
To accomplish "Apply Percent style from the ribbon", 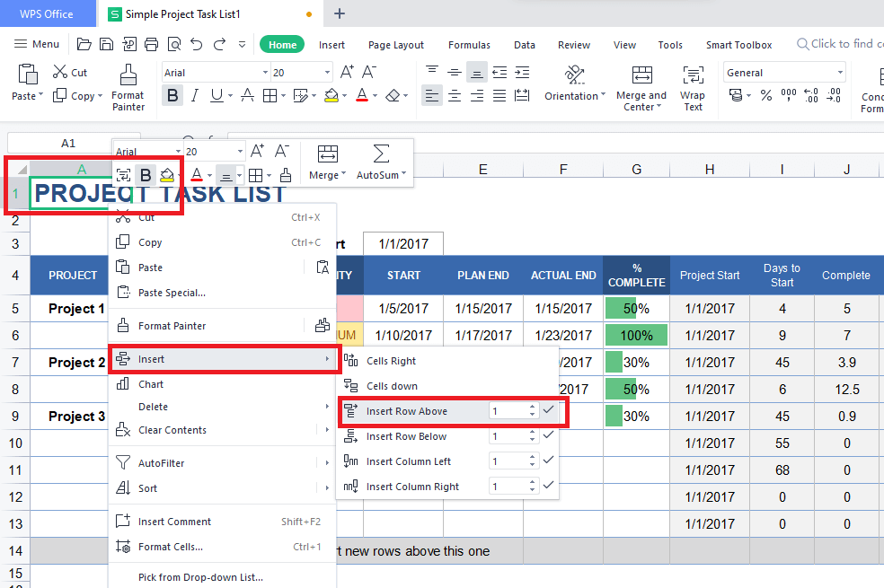I will 766,95.
